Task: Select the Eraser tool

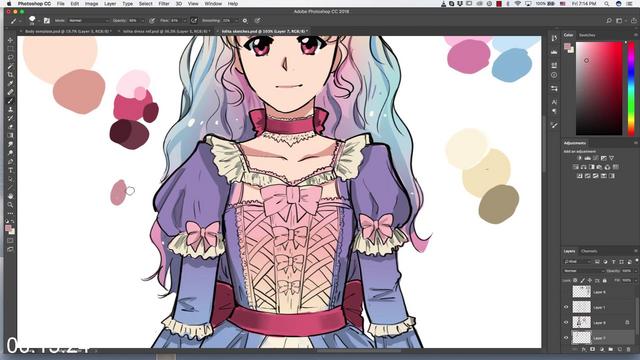Action: (x=10, y=127)
